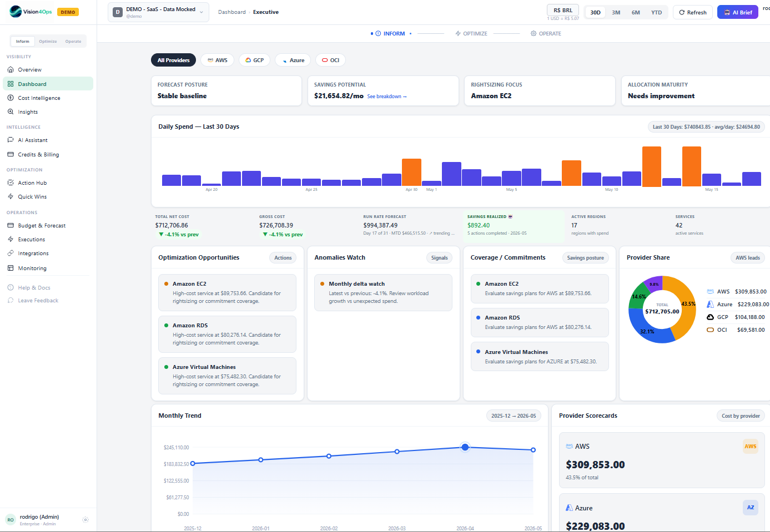
Task: Click the 2026-04 monthly trend point
Action: [465, 447]
